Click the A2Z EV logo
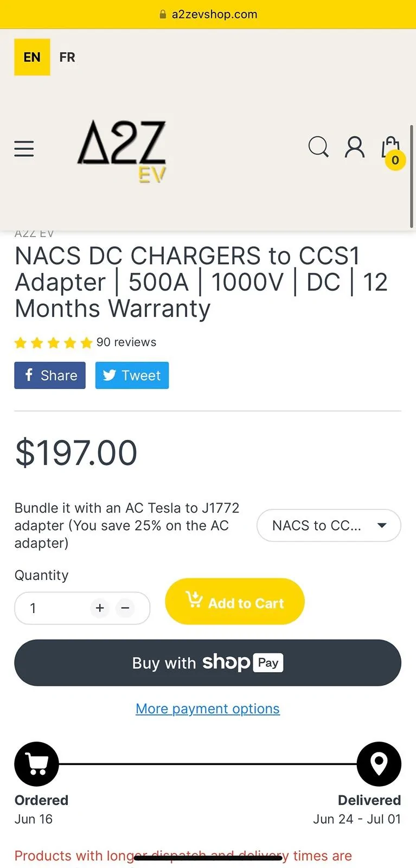 121,150
